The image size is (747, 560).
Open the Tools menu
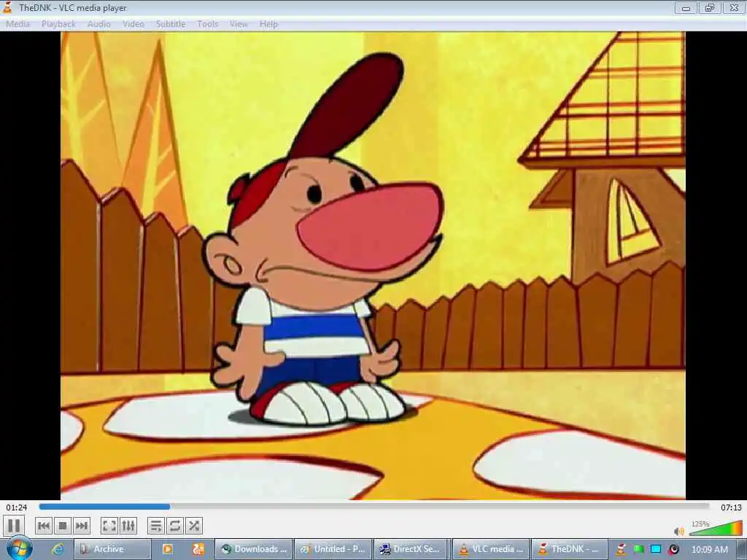(208, 24)
